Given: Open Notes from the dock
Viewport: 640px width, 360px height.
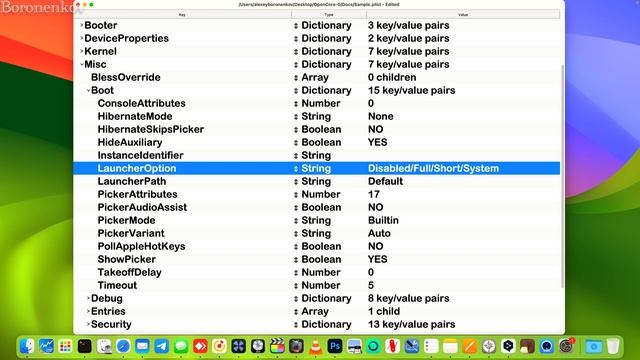Looking at the screenshot, I should [450, 346].
